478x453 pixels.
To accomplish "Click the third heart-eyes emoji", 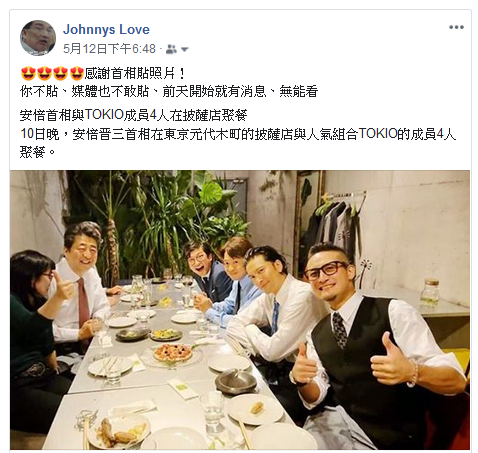I will (x=60, y=73).
